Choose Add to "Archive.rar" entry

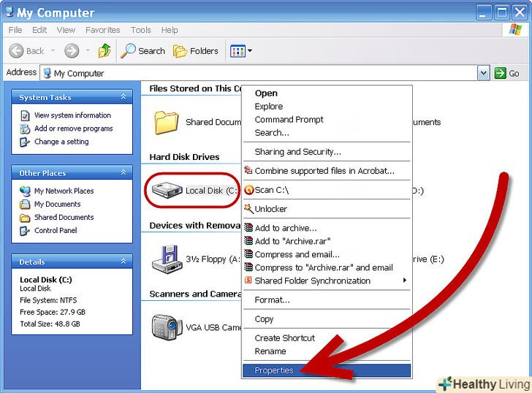[x=327, y=241]
